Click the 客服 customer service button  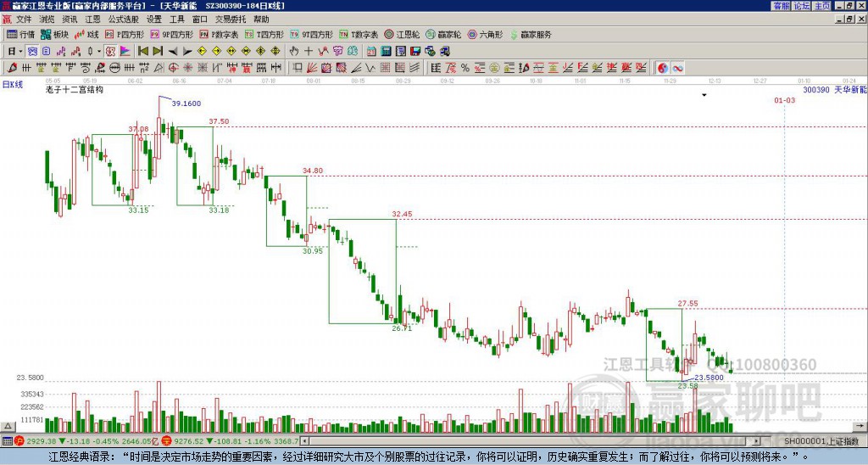pos(782,6)
